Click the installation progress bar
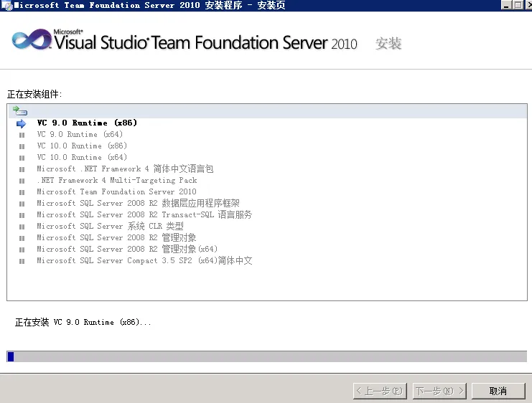This screenshot has width=532, height=403. [x=266, y=356]
